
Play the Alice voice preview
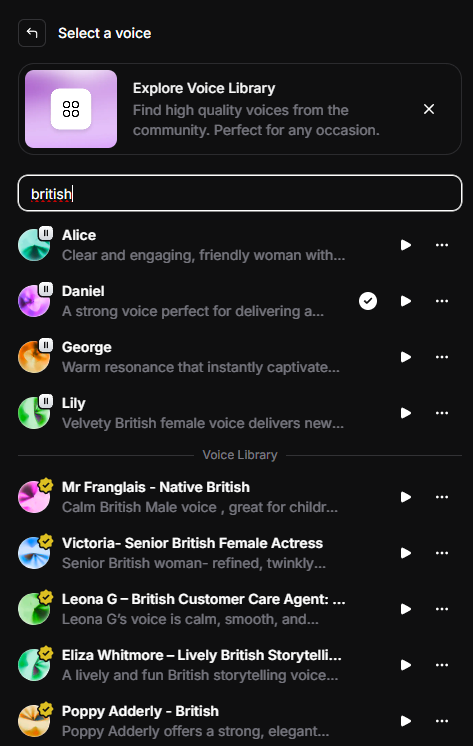pyautogui.click(x=405, y=245)
